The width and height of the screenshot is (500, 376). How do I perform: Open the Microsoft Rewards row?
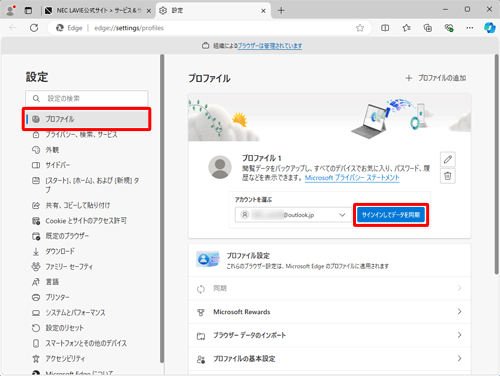click(330, 312)
